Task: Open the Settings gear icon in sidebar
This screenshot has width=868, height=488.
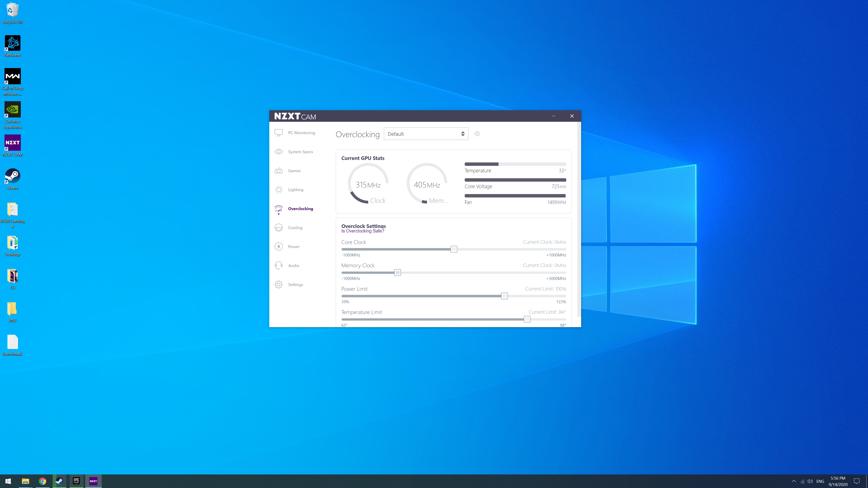Action: click(x=279, y=285)
